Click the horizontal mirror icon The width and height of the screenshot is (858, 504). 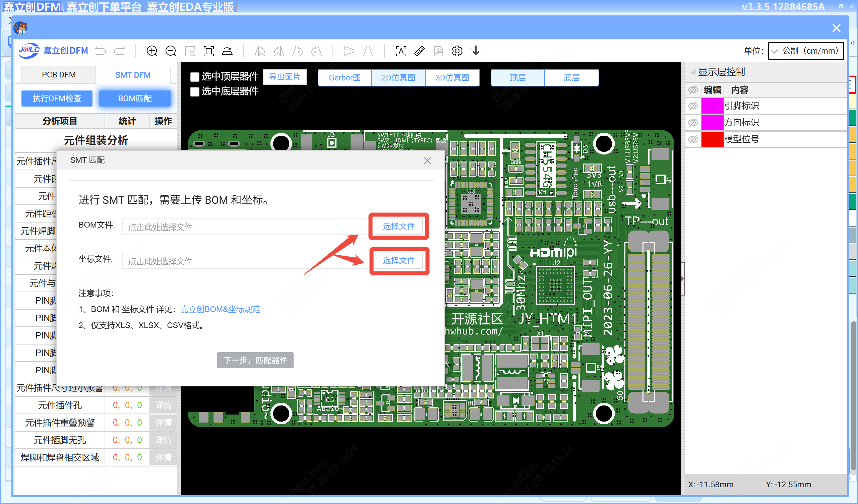pyautogui.click(x=368, y=51)
